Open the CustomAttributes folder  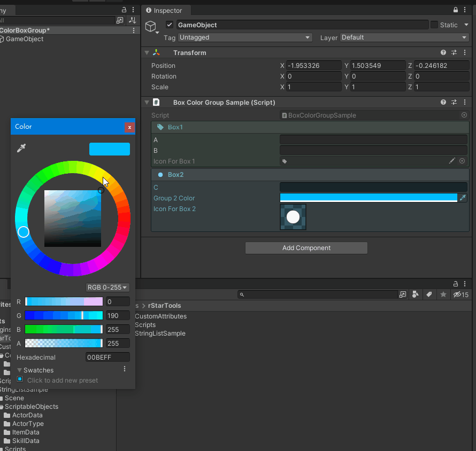tap(160, 316)
